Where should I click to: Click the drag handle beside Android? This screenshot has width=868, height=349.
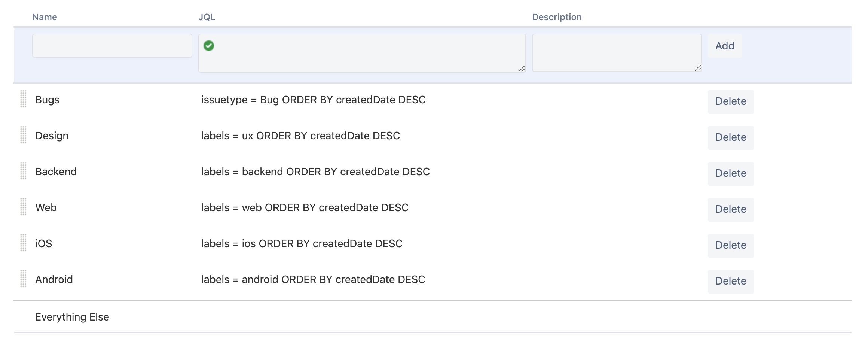(x=23, y=279)
